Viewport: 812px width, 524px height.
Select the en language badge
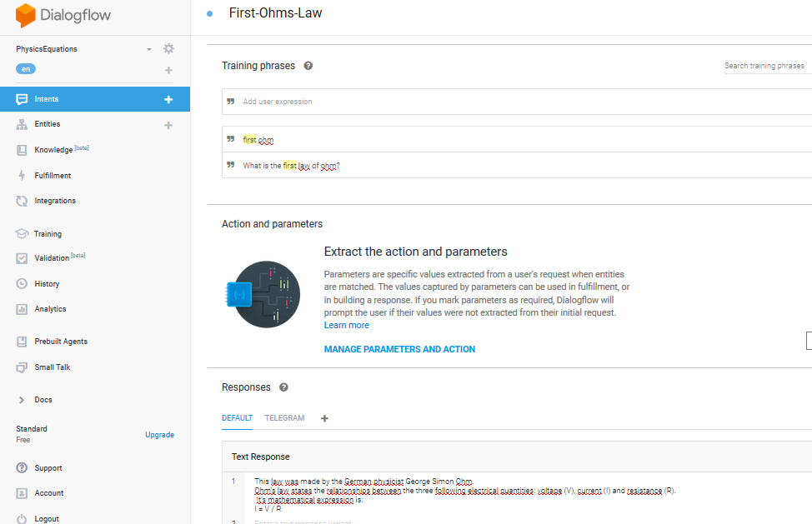pyautogui.click(x=26, y=69)
